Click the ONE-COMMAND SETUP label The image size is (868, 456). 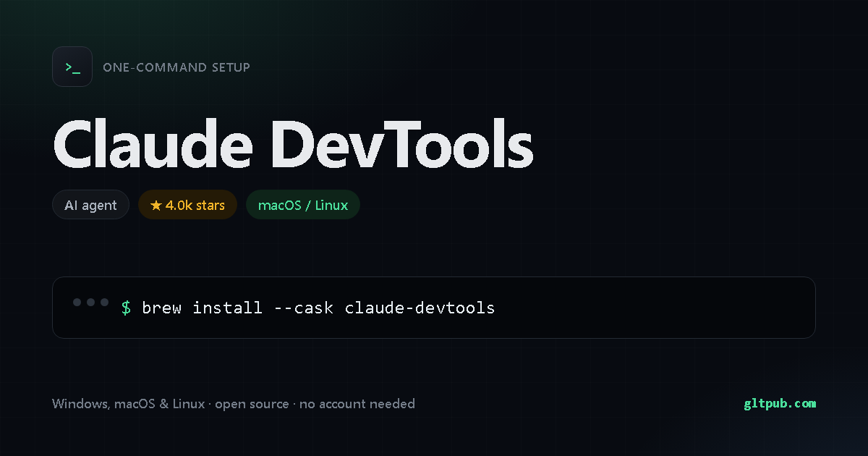click(x=176, y=67)
